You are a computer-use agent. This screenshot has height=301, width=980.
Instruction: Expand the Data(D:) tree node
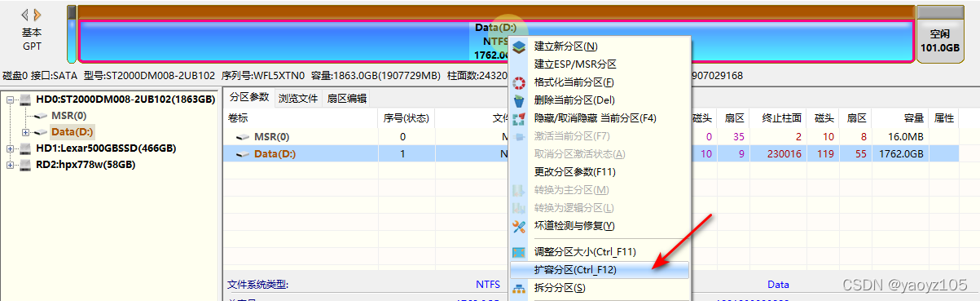pos(25,132)
